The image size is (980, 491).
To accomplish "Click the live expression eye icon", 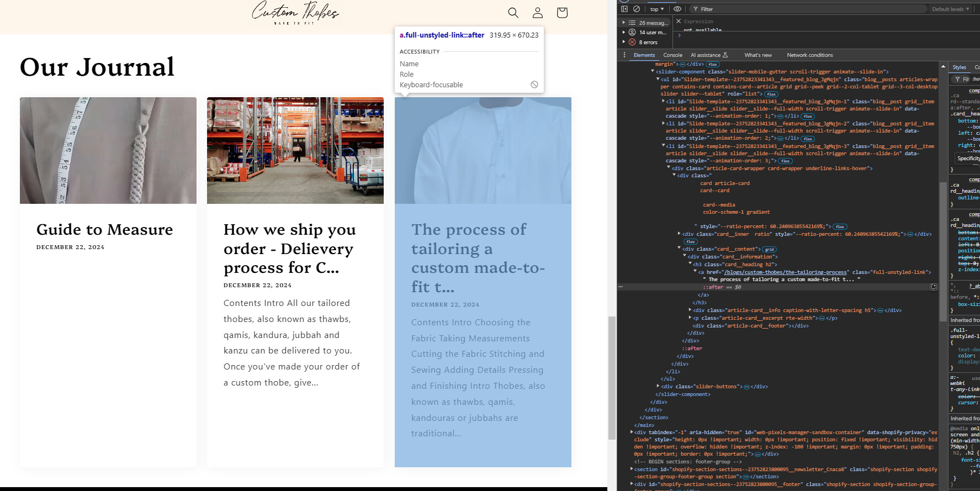I will coord(677,9).
